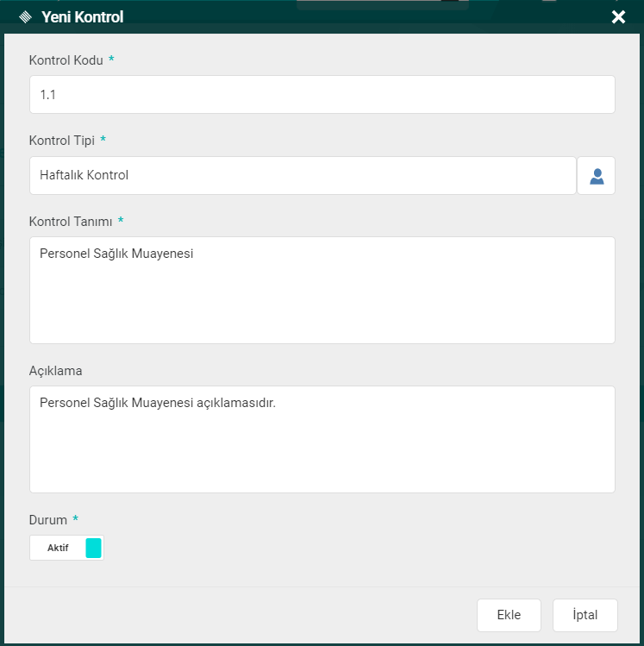The width and height of the screenshot is (644, 646).
Task: Click the cyan handle of the status switch
Action: (x=93, y=548)
